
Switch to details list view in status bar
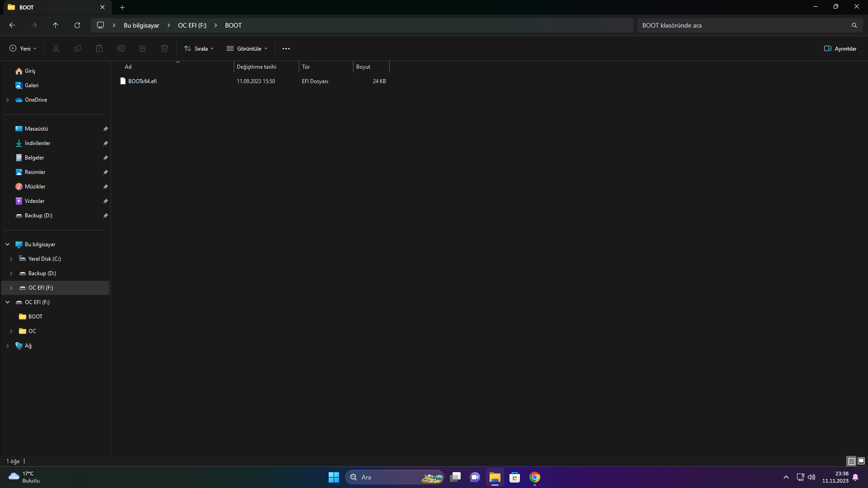[851, 461]
